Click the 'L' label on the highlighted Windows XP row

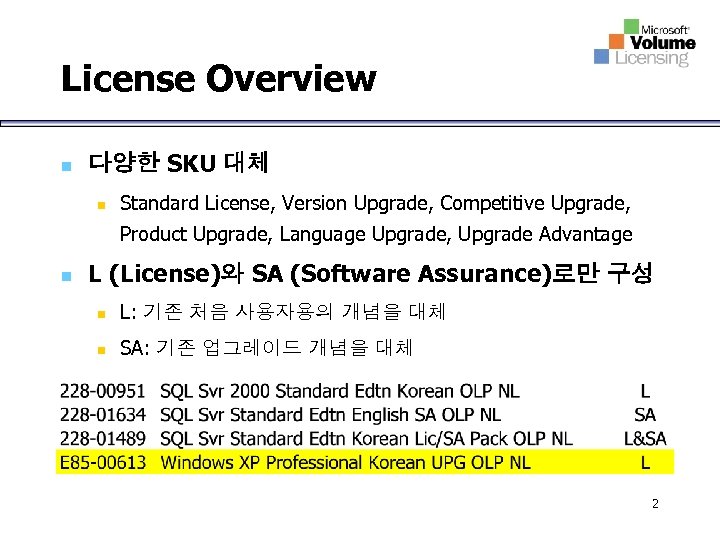point(645,462)
